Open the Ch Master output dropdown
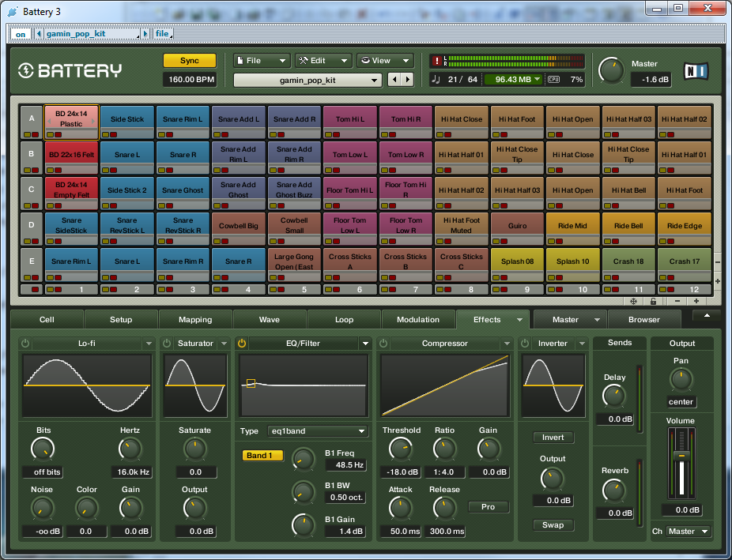 coord(688,531)
